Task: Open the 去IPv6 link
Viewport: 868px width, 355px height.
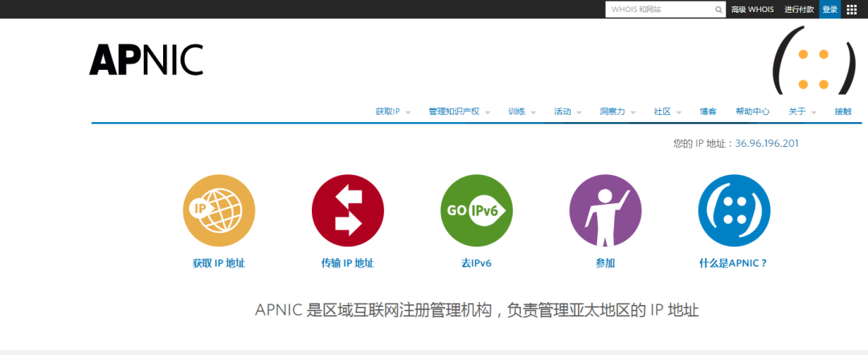Action: pyautogui.click(x=477, y=263)
